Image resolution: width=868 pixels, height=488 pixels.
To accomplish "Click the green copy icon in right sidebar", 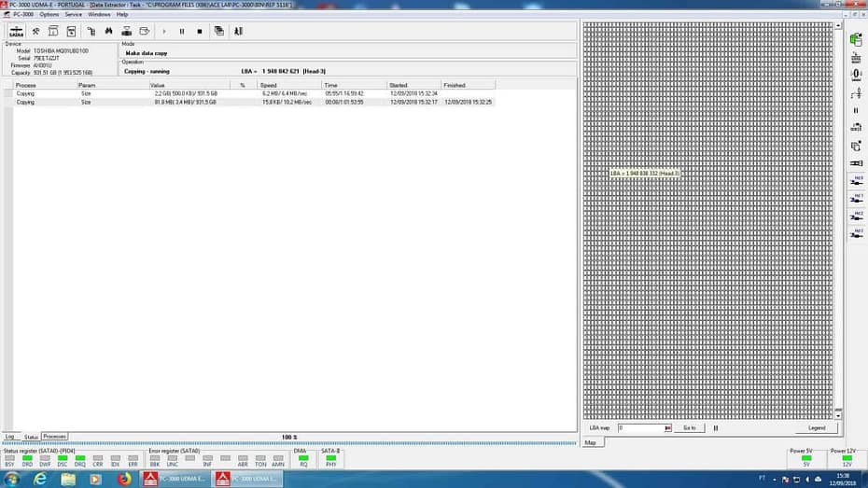I will [856, 39].
